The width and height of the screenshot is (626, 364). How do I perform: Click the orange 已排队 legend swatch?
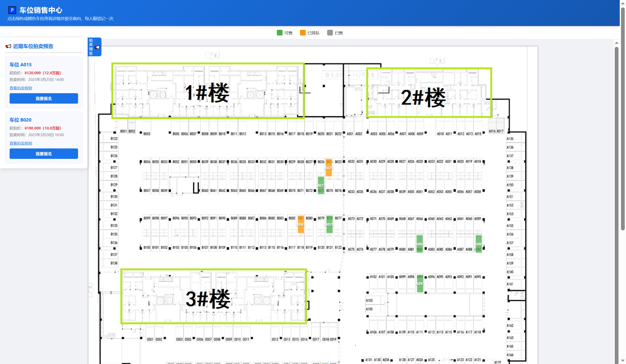coord(303,33)
